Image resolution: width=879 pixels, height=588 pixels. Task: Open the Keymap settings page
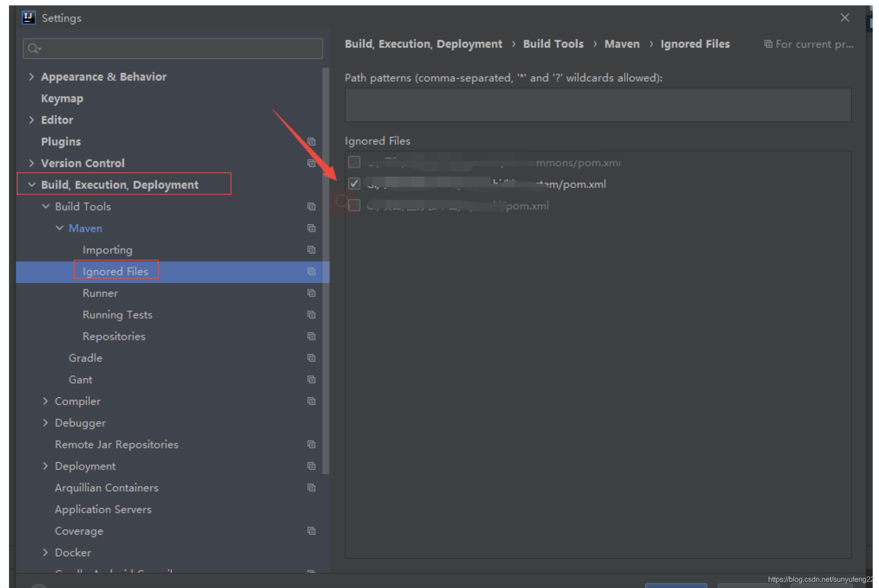62,99
